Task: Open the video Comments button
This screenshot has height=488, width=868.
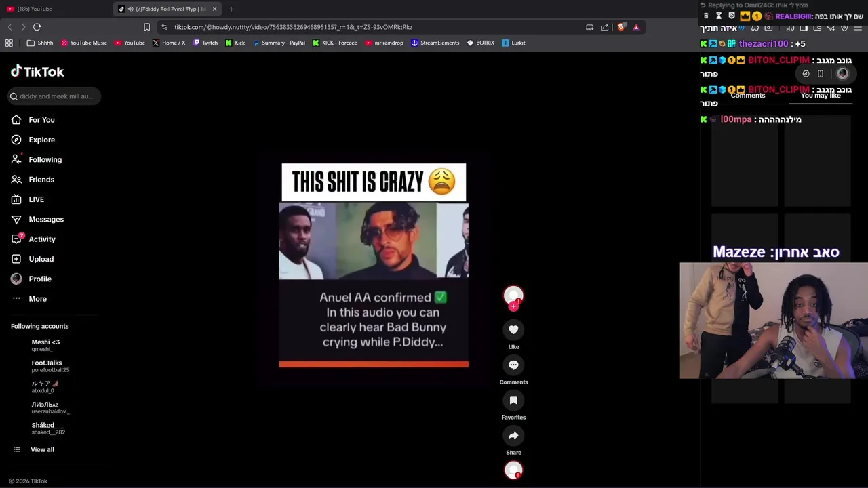Action: (513, 365)
